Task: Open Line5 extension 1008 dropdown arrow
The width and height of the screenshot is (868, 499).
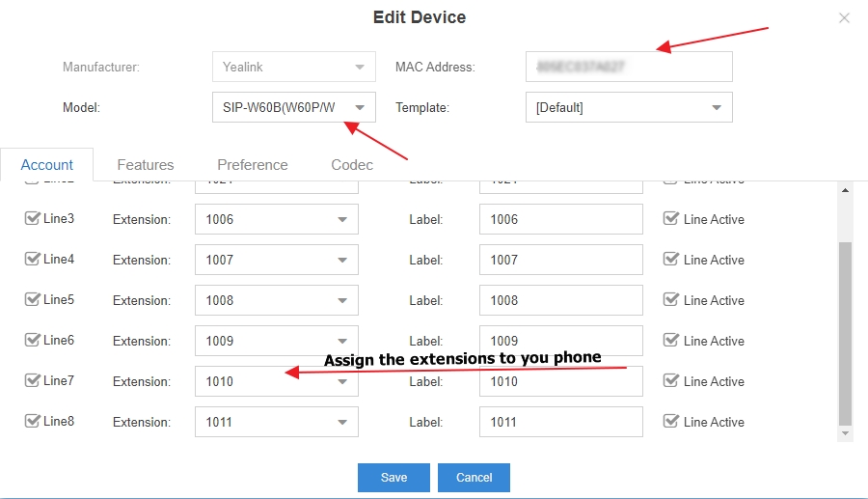Action: point(342,301)
